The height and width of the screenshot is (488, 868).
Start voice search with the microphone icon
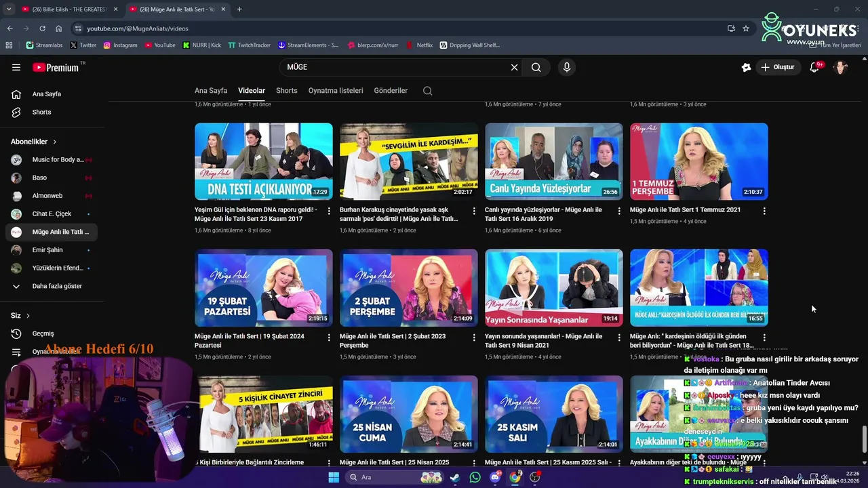pyautogui.click(x=567, y=67)
